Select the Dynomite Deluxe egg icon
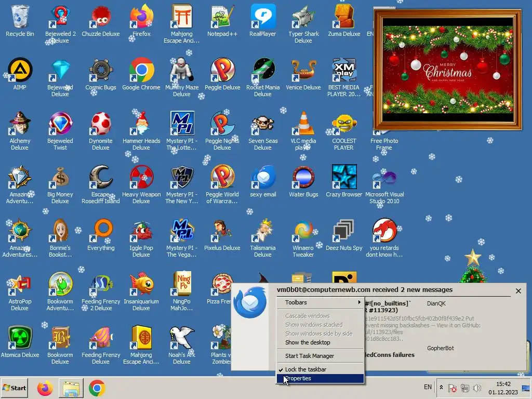 tap(100, 131)
